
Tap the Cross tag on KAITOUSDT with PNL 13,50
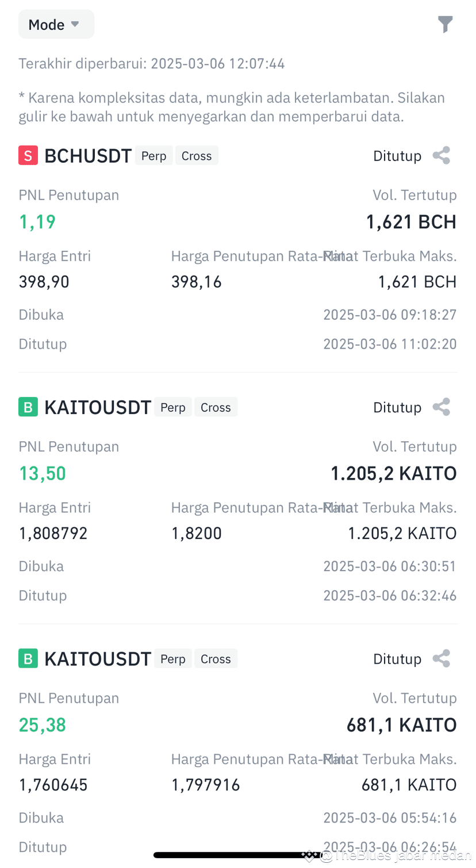click(216, 407)
